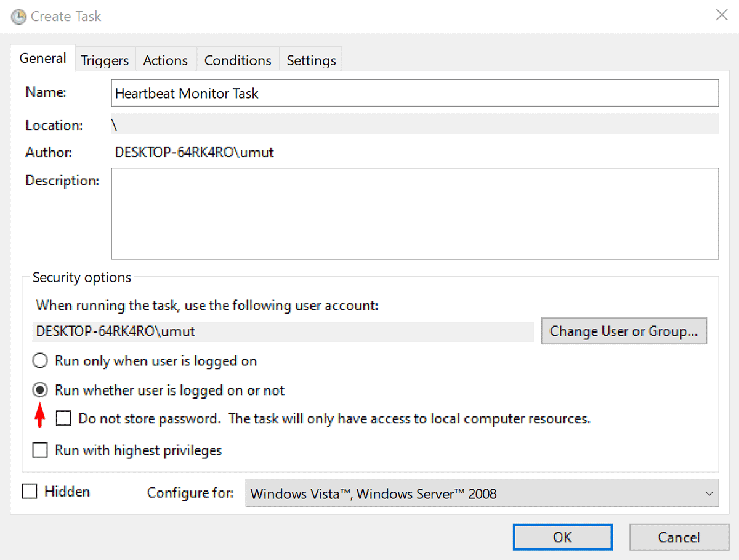The width and height of the screenshot is (739, 560).
Task: Close the Create Task dialog window
Action: [x=722, y=16]
